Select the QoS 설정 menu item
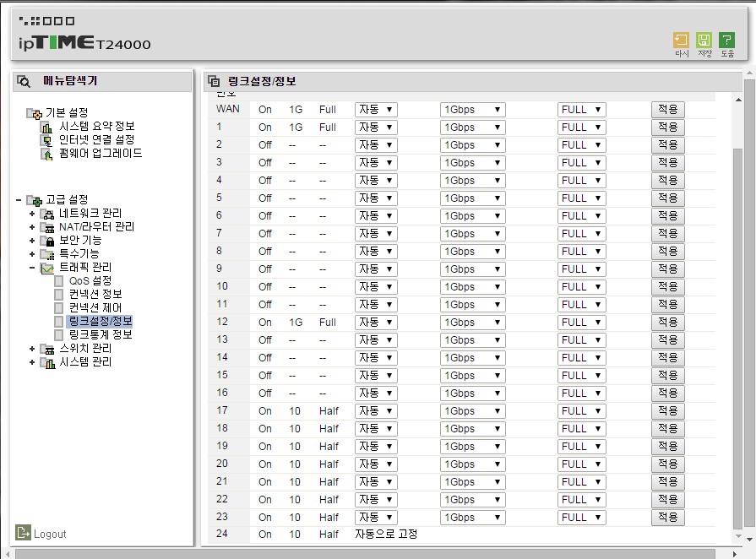This screenshot has height=559, width=756. (x=90, y=280)
